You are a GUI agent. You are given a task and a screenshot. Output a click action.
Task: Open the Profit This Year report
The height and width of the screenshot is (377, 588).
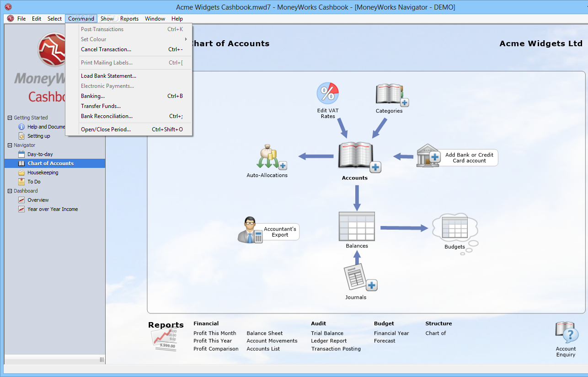[213, 341]
